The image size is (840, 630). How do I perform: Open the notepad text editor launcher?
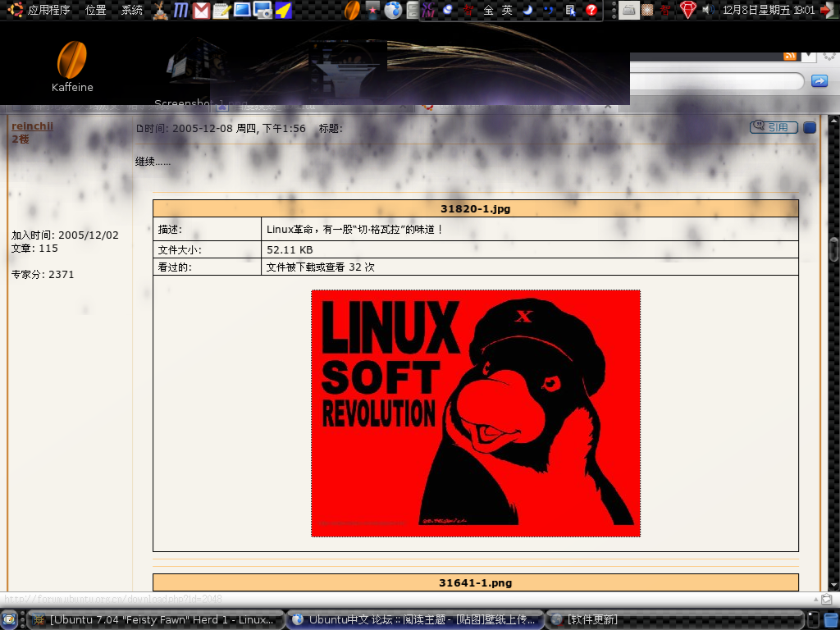221,10
